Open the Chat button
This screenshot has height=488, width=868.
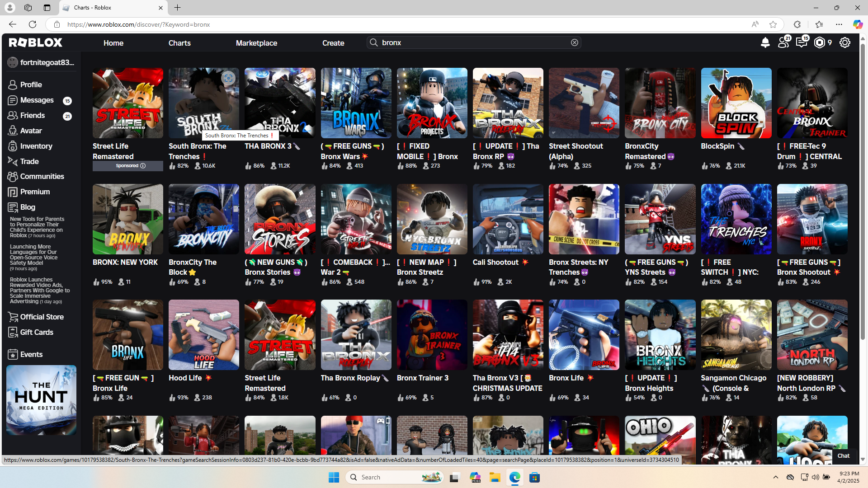[x=843, y=455]
